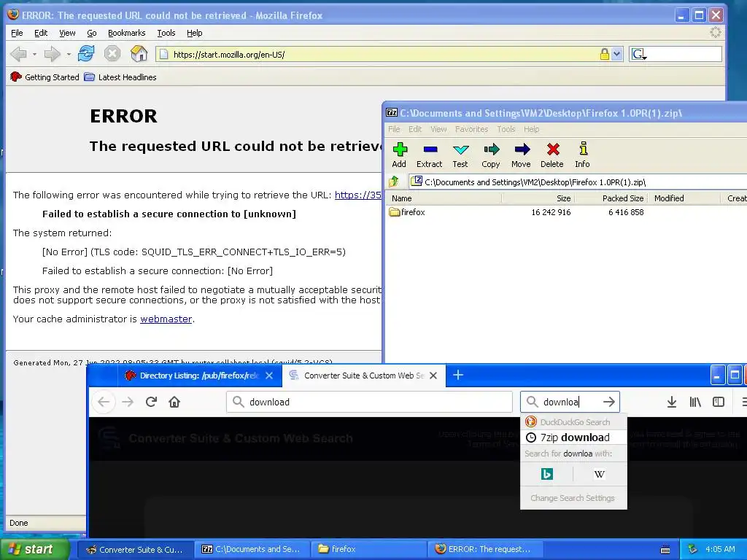Open back history dropdown arrow

[x=34, y=54]
